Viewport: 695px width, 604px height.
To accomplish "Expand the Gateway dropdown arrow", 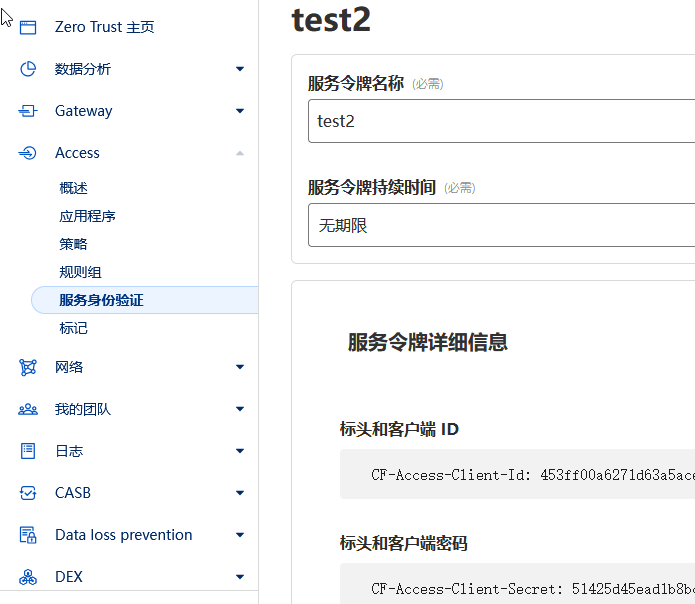I will click(240, 111).
